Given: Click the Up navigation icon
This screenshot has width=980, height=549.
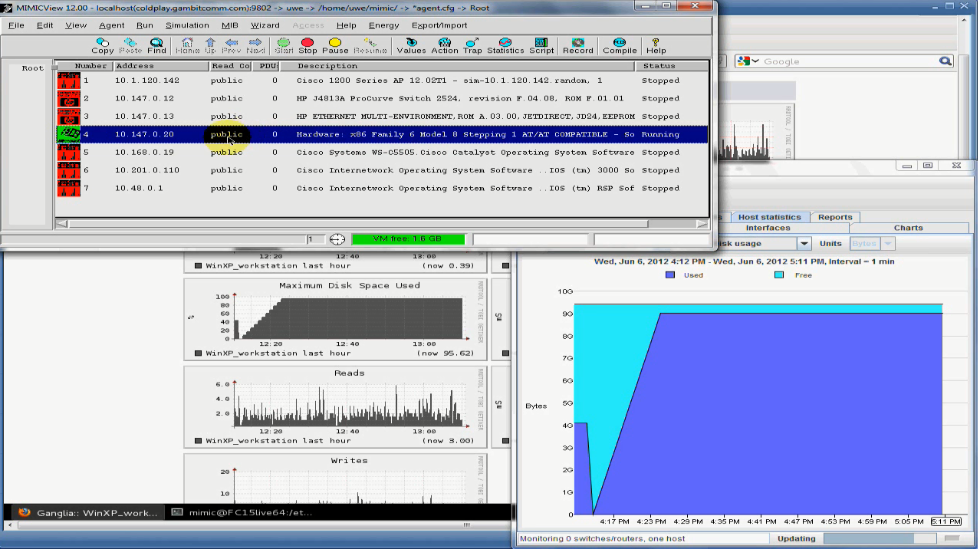Looking at the screenshot, I should (x=210, y=45).
